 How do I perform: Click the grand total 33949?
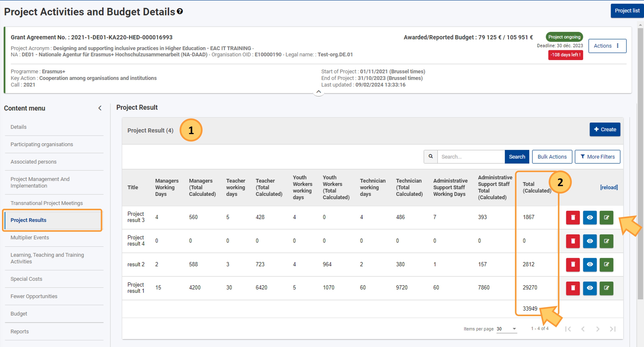(530, 309)
